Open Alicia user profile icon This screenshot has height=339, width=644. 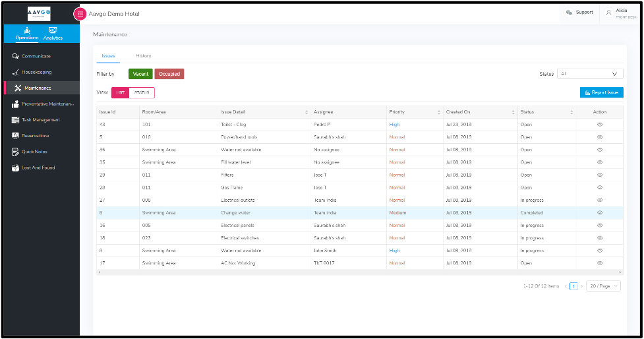pyautogui.click(x=608, y=13)
